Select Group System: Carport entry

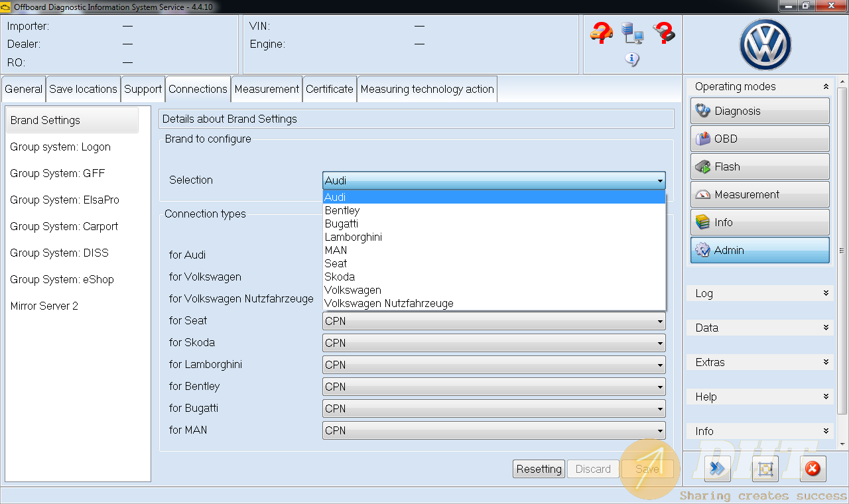[64, 226]
